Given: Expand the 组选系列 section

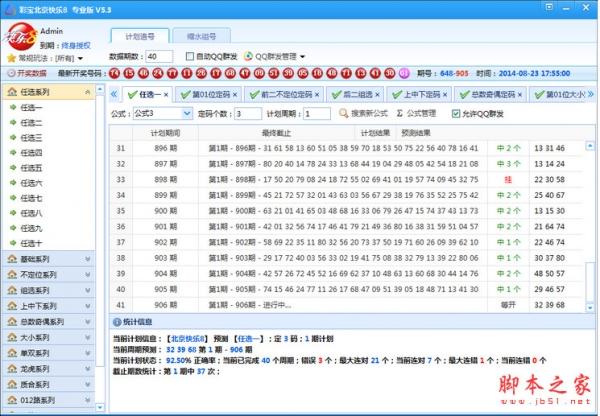Looking at the screenshot, I should coord(88,290).
